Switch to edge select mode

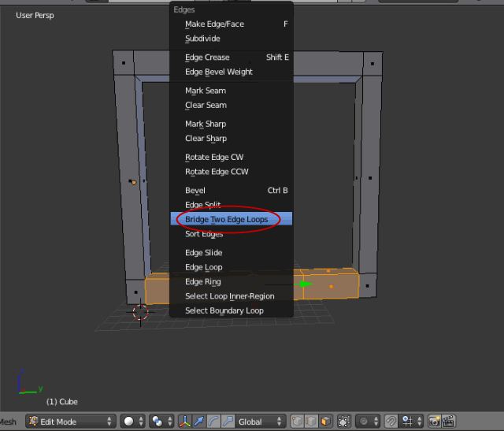[x=311, y=422]
